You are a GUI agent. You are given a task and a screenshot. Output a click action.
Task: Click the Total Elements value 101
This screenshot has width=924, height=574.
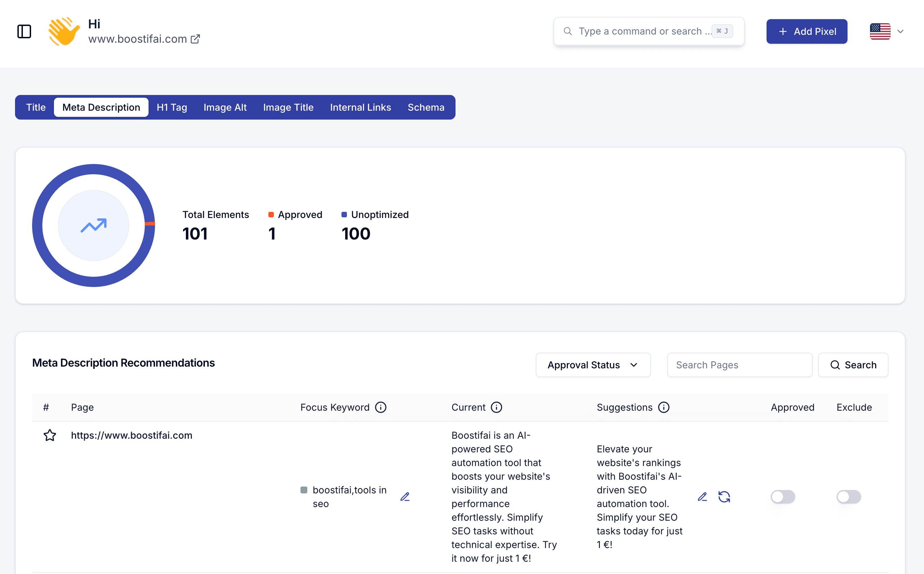coord(195,234)
